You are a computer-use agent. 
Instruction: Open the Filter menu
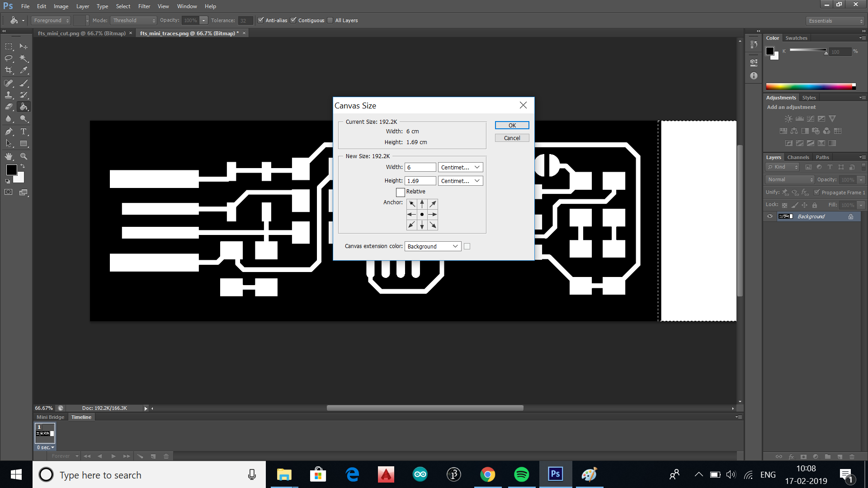pos(144,6)
